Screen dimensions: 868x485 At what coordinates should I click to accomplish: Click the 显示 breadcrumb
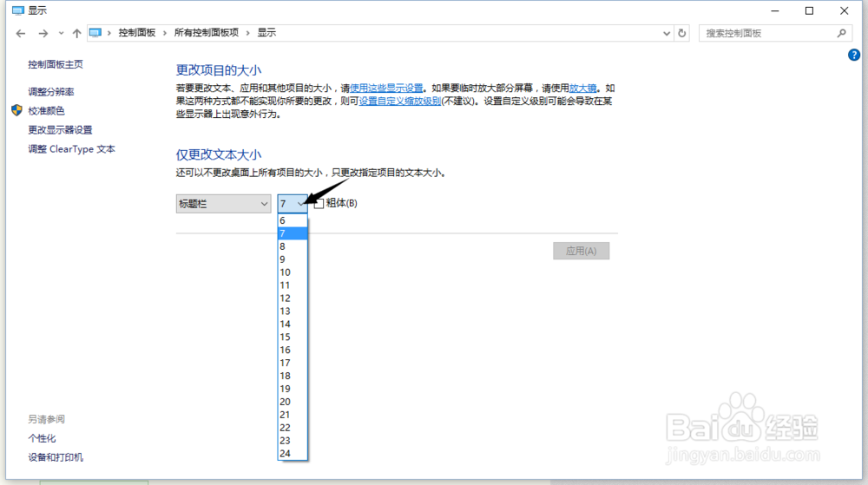point(266,33)
